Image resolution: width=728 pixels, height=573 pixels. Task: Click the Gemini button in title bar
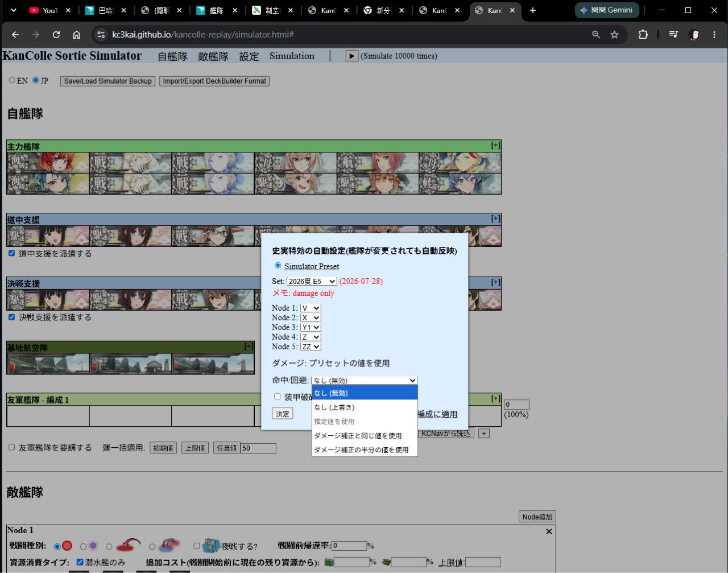click(607, 10)
